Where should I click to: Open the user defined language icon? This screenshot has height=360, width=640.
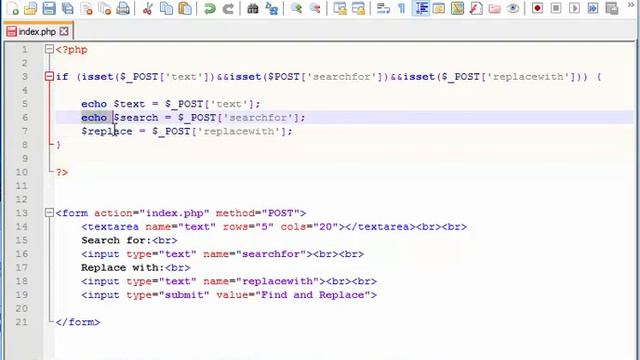click(439, 8)
